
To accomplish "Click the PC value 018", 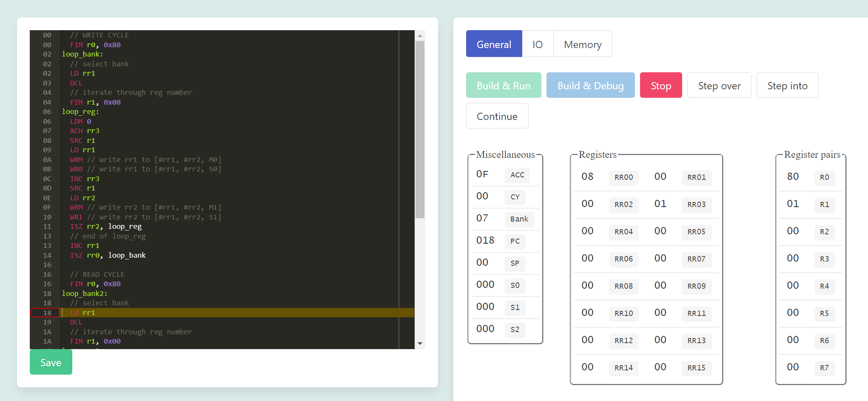I will tap(485, 240).
